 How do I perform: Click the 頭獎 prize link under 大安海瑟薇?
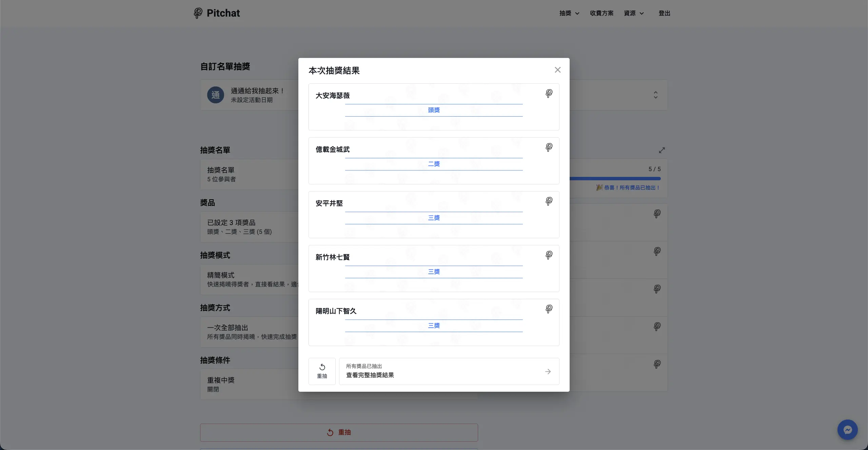click(x=434, y=110)
